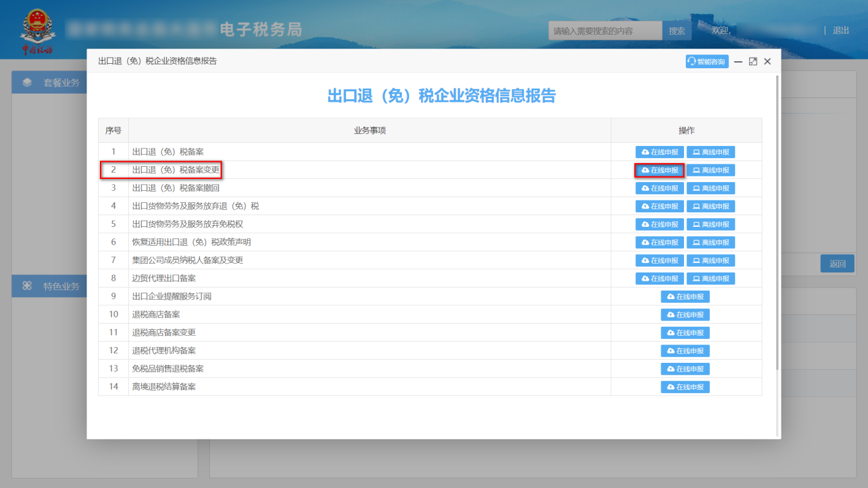Viewport: 868px width, 488px height.
Task: Click the fullscreen expand icon on the dialog
Action: (752, 61)
